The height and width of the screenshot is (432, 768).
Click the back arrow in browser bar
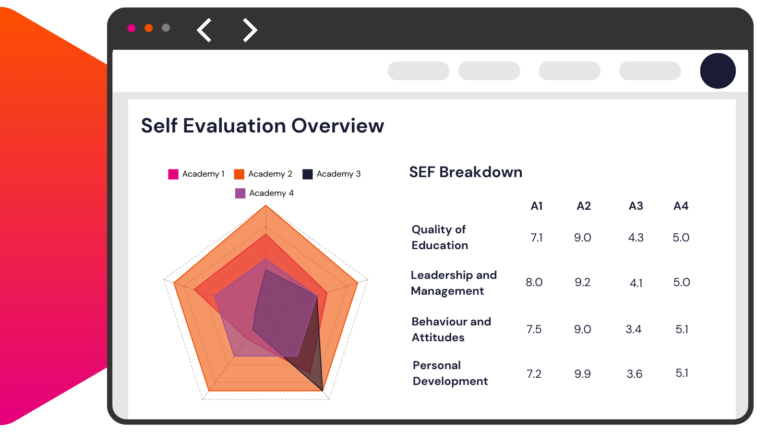click(x=204, y=30)
